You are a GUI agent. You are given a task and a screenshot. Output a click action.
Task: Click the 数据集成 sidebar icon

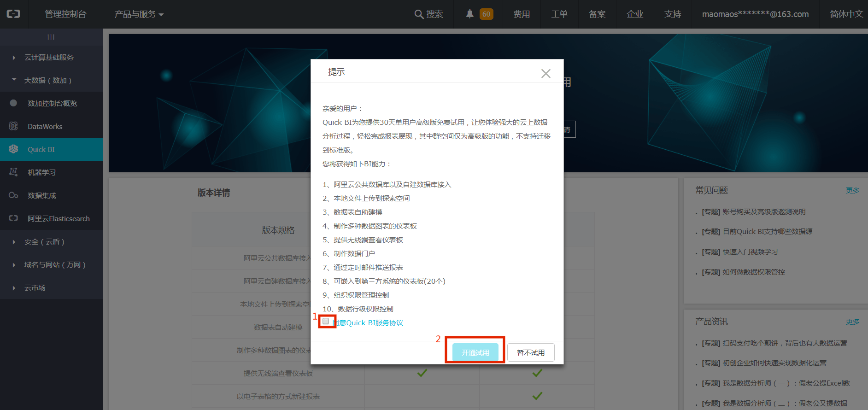coord(13,195)
